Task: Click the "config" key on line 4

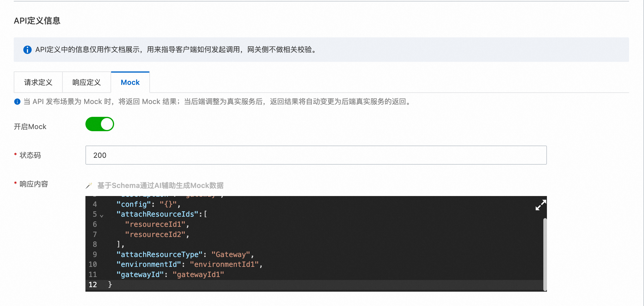Action: tap(134, 204)
